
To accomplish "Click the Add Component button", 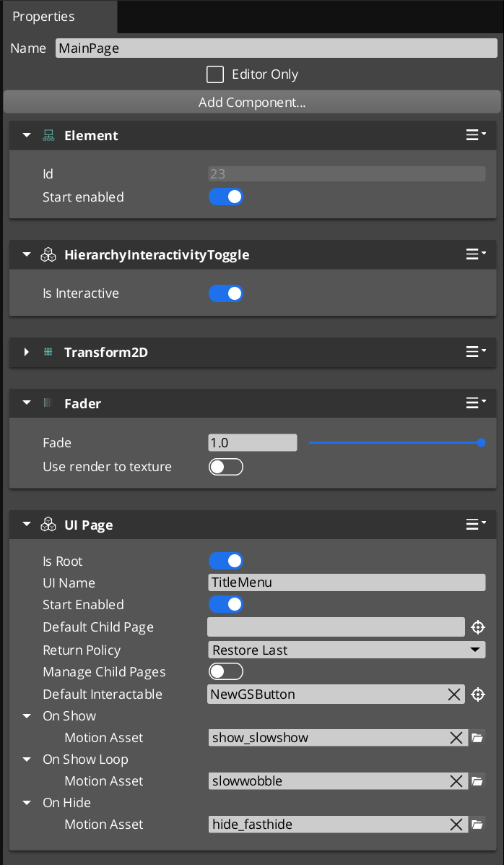I will [x=251, y=101].
